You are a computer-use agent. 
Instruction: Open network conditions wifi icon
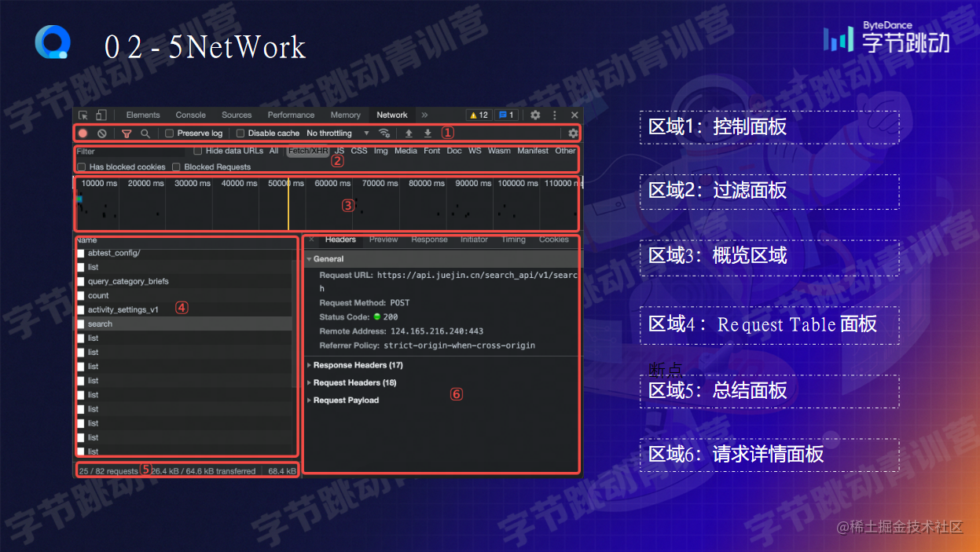point(384,133)
